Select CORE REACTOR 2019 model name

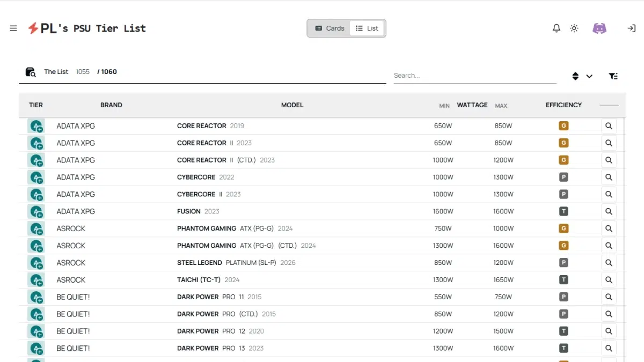210,126
